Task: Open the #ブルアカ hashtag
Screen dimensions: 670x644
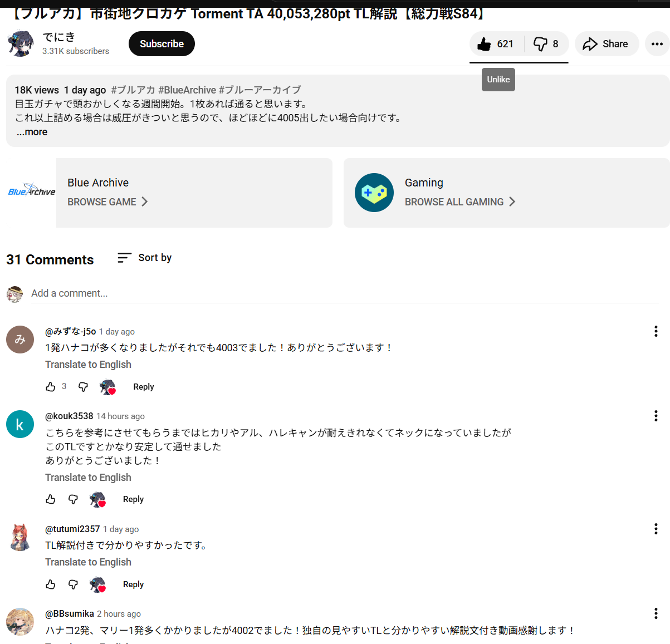Action: coord(133,90)
